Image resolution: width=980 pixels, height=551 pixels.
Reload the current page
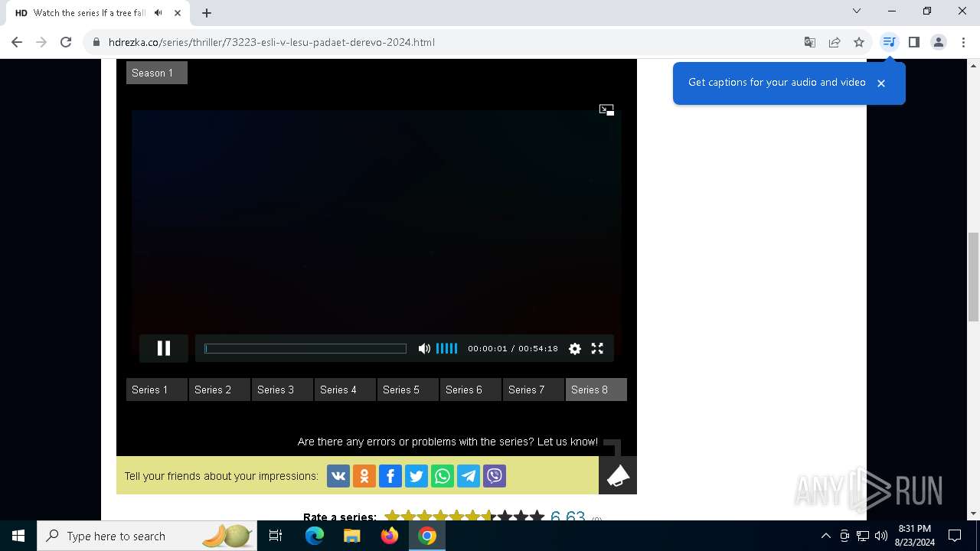point(66,42)
